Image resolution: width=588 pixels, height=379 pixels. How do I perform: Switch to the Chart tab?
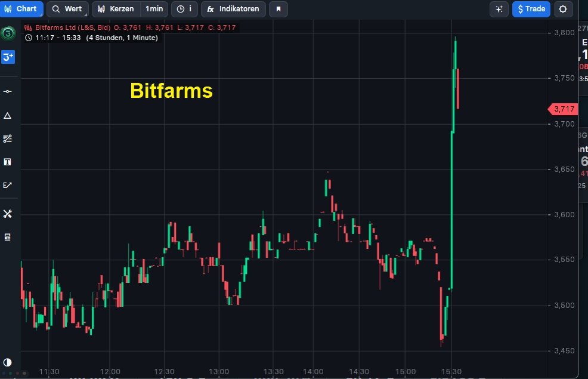click(21, 9)
